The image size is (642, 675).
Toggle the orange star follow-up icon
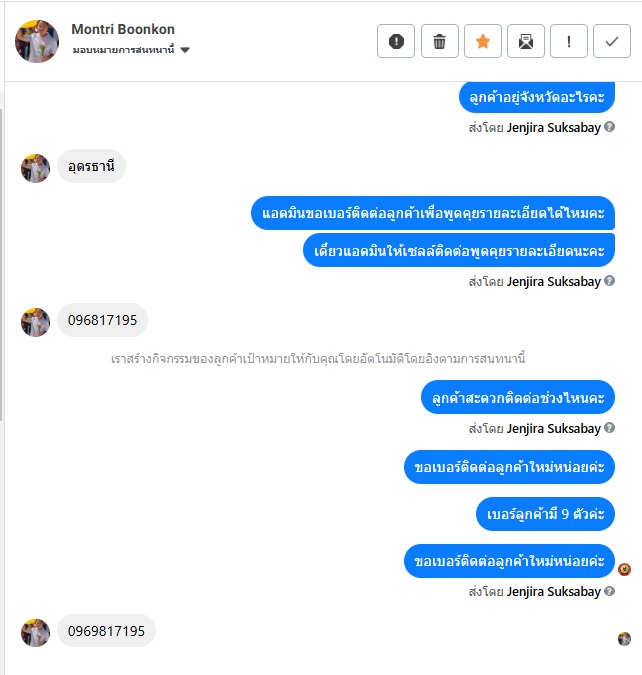(x=483, y=41)
